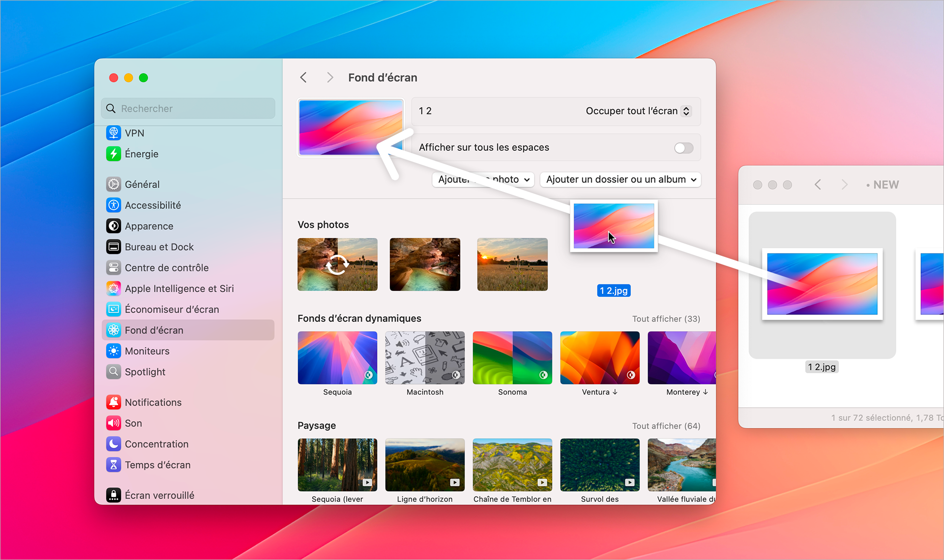Click Tout afficher for Fonds d'écran dynamiques
944x560 pixels.
click(666, 318)
